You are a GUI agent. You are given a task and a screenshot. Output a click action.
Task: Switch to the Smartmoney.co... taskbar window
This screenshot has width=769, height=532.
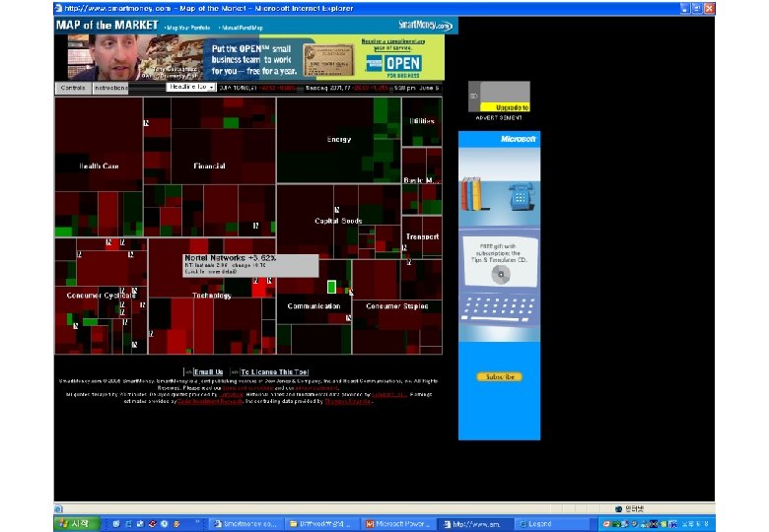click(246, 524)
